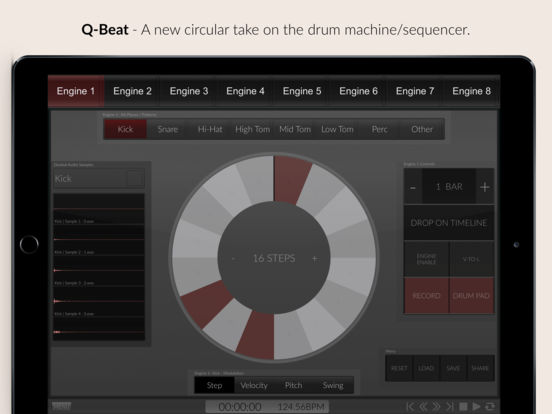Screen dimensions: 552x414
Task: Select the Engine 4 tab
Action: coord(245,91)
